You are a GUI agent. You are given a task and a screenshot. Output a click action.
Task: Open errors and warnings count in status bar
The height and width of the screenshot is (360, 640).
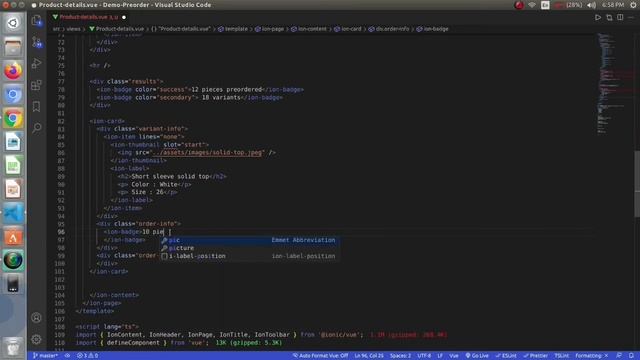click(88, 356)
